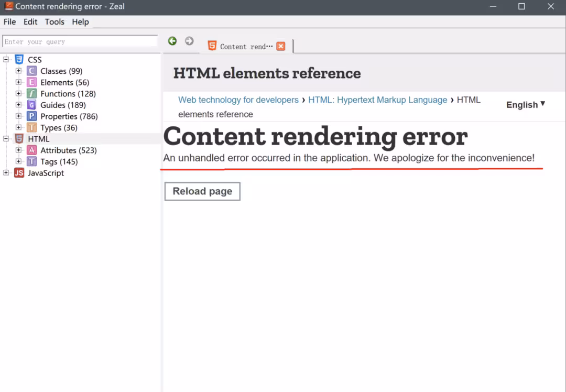
Task: Click the Attributes category icon
Action: [32, 150]
